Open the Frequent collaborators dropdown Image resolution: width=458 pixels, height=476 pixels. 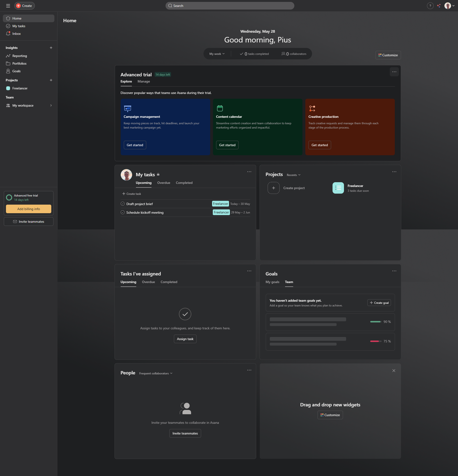pyautogui.click(x=156, y=373)
